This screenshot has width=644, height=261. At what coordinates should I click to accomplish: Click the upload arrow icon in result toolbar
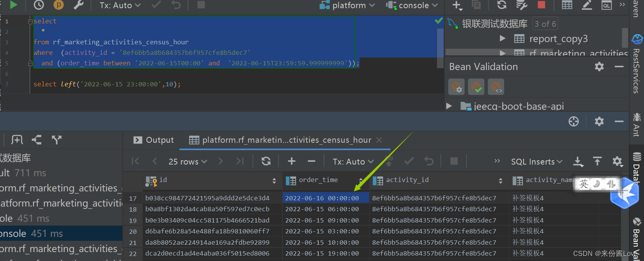click(x=597, y=161)
